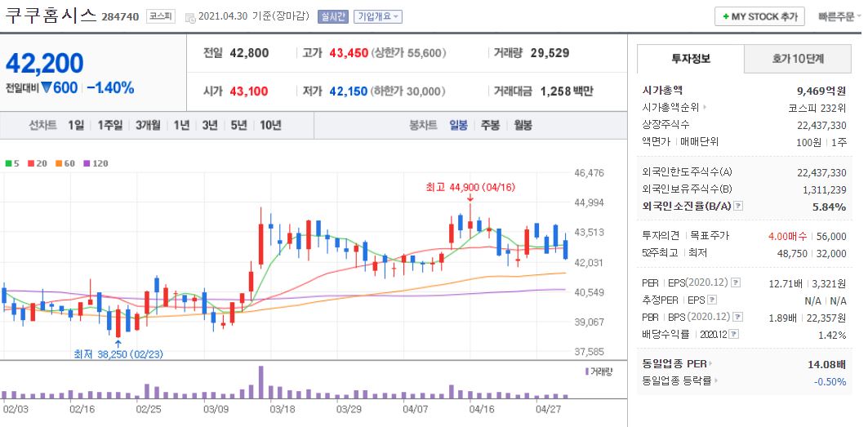This screenshot has height=427, width=868.
Task: Click the calendar icon beside 2021.04.30 date
Action: point(190,17)
